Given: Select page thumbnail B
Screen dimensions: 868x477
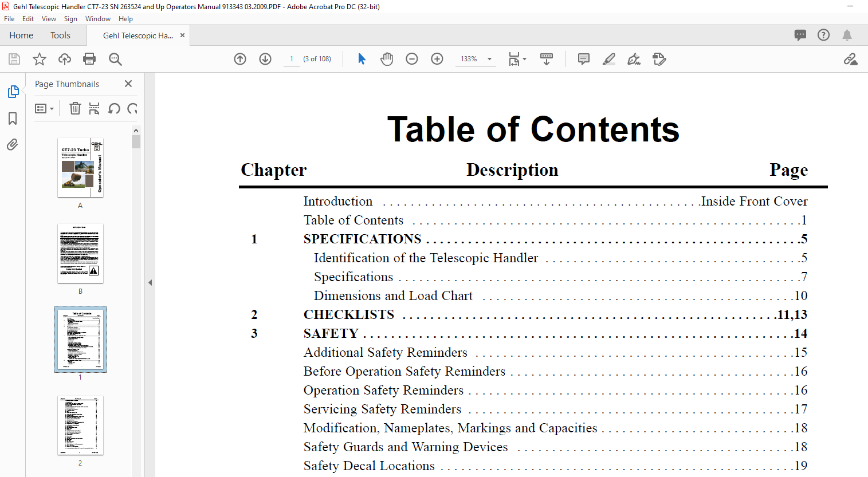Looking at the screenshot, I should [80, 253].
